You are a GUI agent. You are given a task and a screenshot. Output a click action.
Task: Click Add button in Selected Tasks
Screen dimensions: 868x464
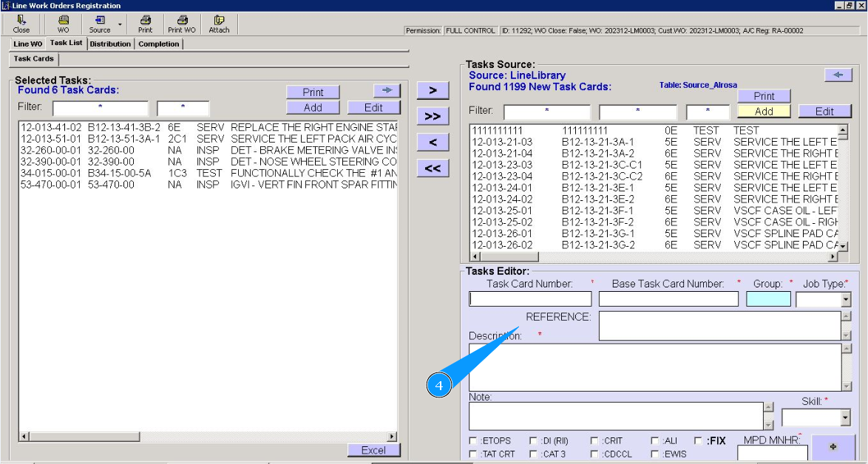[313, 108]
